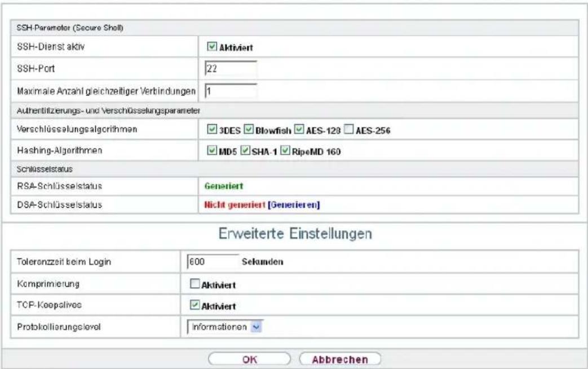
Task: Uncheck RipeMD 160 hashing algorithm
Action: point(285,151)
